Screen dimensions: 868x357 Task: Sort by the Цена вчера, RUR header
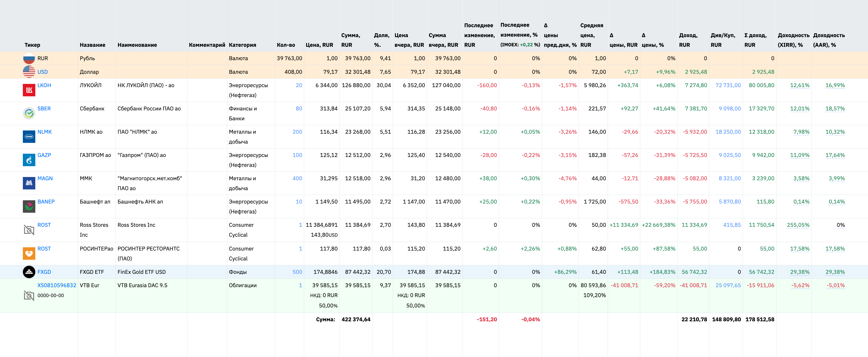tap(409, 40)
